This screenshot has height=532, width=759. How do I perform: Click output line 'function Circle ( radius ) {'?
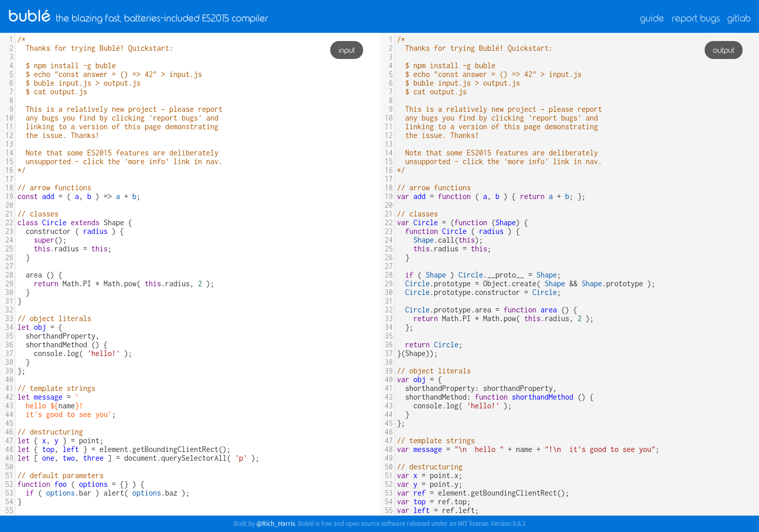[x=463, y=231]
